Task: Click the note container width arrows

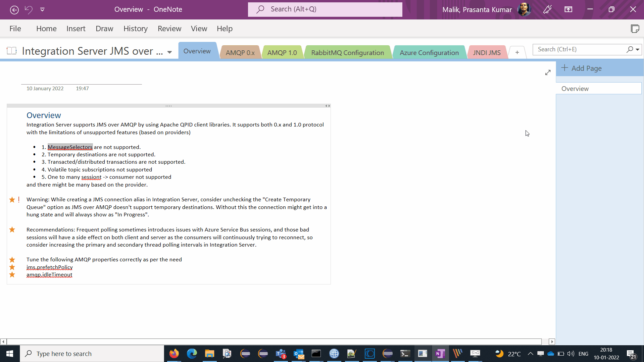Action: point(328,106)
